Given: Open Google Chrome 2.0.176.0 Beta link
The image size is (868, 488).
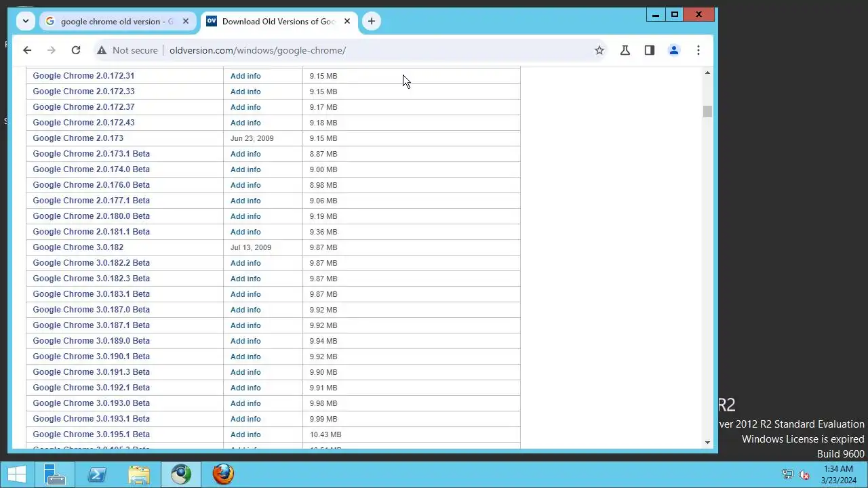Looking at the screenshot, I should click(x=91, y=185).
